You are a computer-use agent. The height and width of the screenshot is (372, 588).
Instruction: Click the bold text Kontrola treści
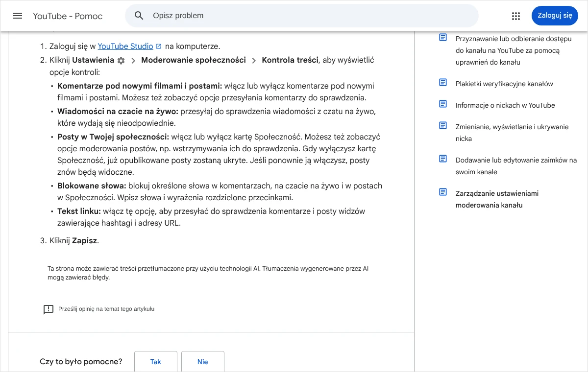tap(290, 60)
